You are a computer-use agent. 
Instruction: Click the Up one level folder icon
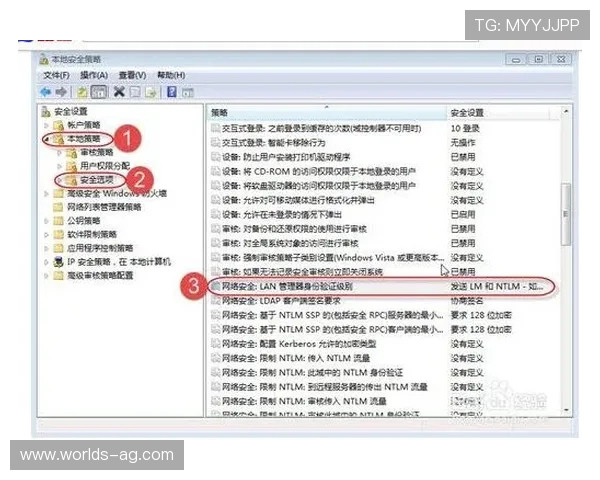coord(82,92)
